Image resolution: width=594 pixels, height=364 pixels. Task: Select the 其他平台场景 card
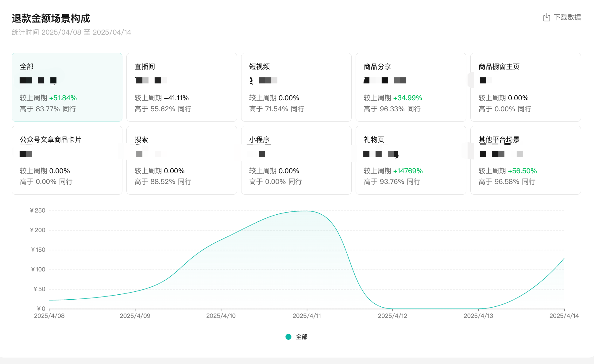click(x=525, y=160)
